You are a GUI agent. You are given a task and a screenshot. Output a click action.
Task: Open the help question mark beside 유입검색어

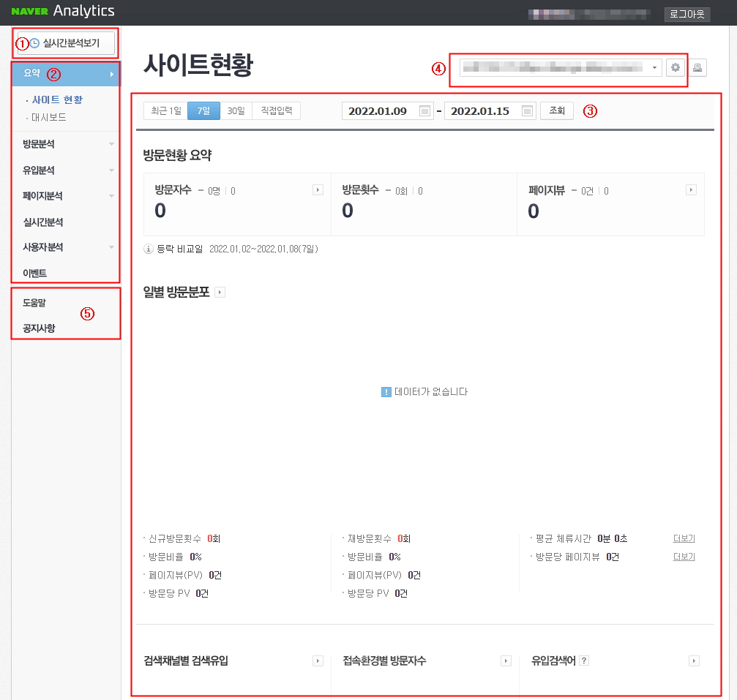pyautogui.click(x=583, y=661)
